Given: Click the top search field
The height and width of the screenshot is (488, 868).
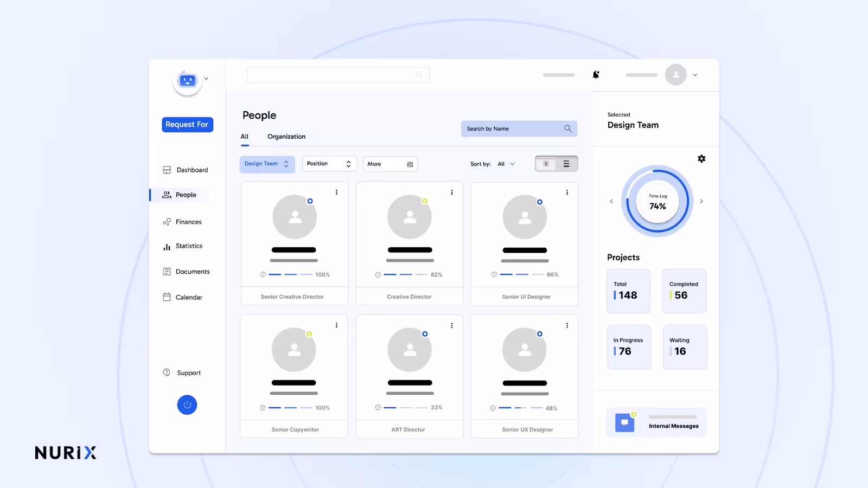Looking at the screenshot, I should coord(338,75).
